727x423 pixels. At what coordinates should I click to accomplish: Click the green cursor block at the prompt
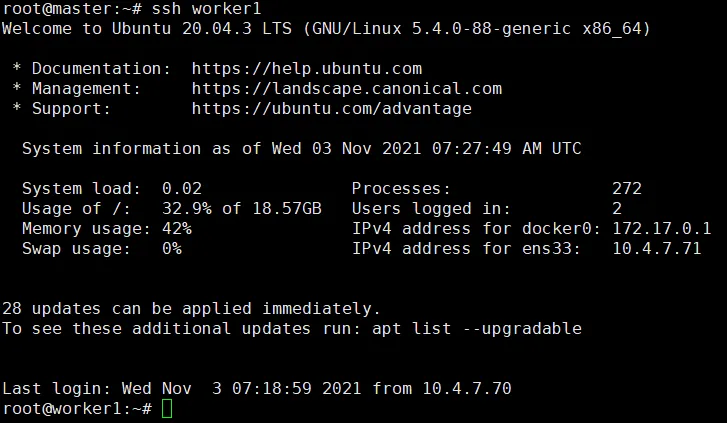[167, 409]
